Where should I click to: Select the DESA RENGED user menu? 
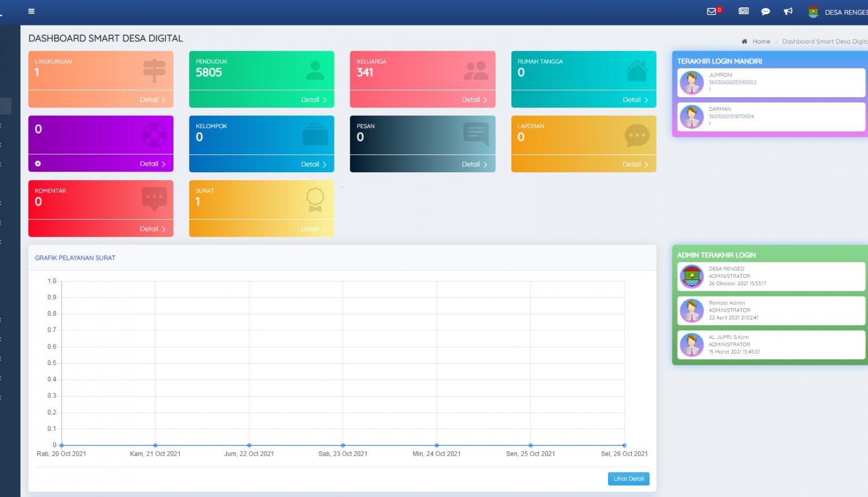point(845,12)
